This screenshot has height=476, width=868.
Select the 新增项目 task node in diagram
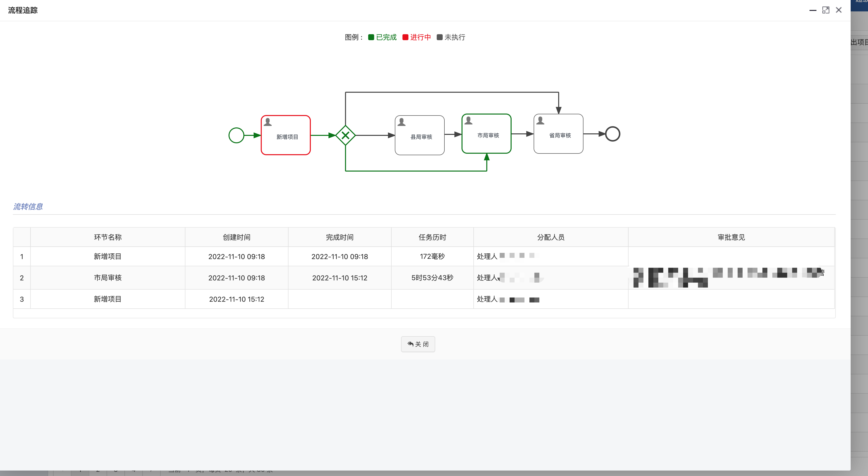point(286,135)
